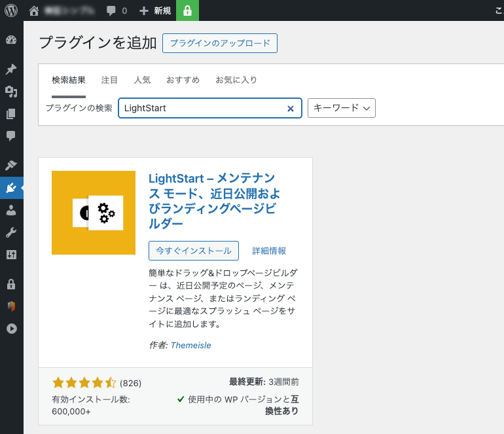Viewport: 504px width, 434px height.
Task: Open Comments icon in sidebar
Action: (11, 136)
